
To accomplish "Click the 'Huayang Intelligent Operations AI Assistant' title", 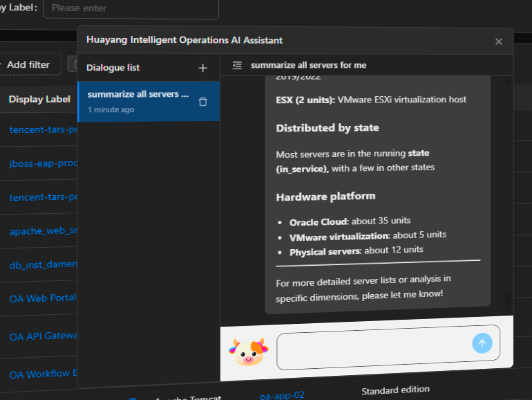I will 184,40.
